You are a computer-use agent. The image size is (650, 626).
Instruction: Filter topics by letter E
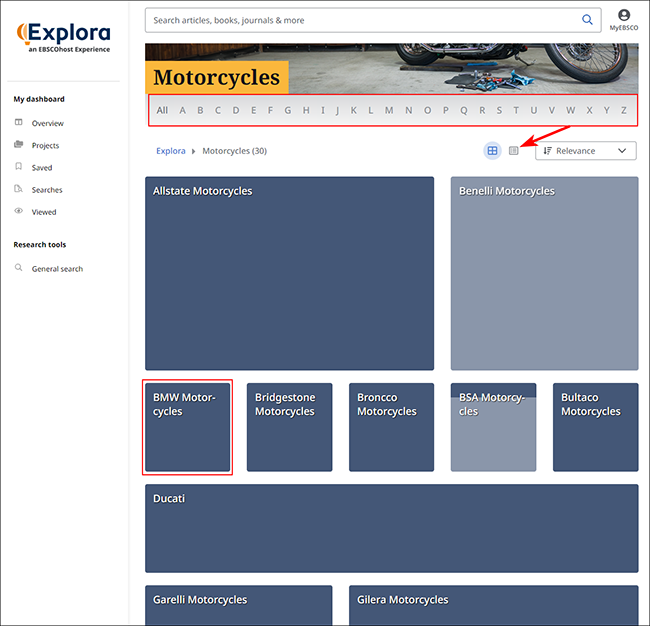(253, 110)
